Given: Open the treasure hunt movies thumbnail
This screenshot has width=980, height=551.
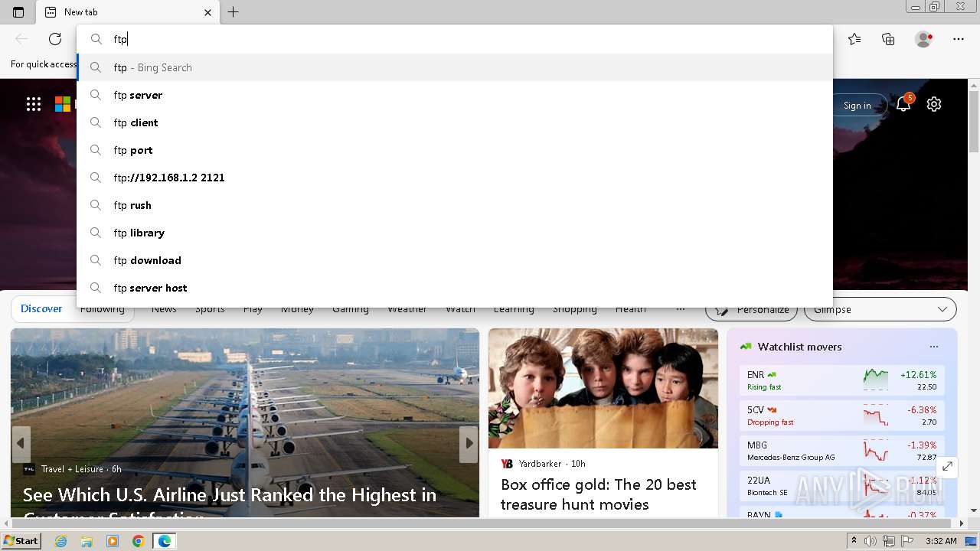Looking at the screenshot, I should point(603,389).
